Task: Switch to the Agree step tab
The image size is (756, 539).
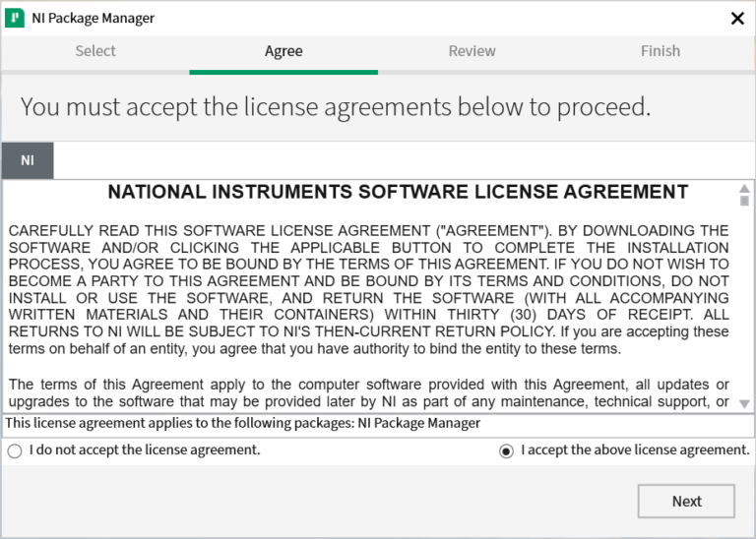Action: (283, 51)
